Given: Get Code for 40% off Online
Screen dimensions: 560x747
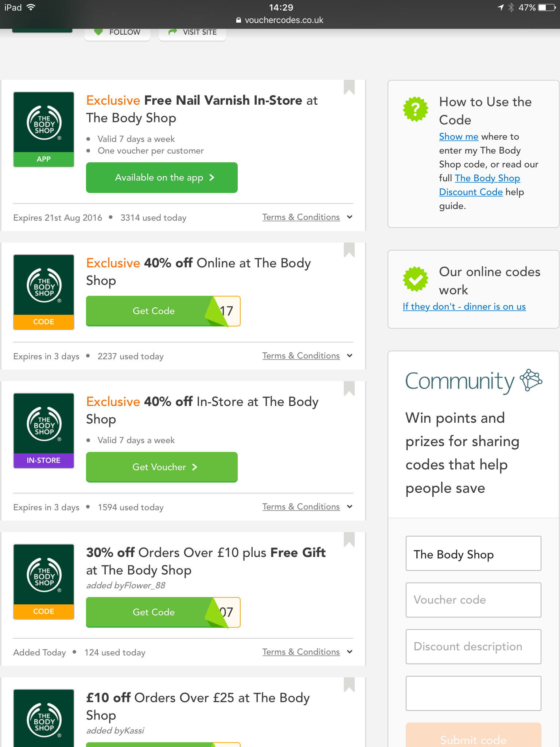Looking at the screenshot, I should click(154, 311).
